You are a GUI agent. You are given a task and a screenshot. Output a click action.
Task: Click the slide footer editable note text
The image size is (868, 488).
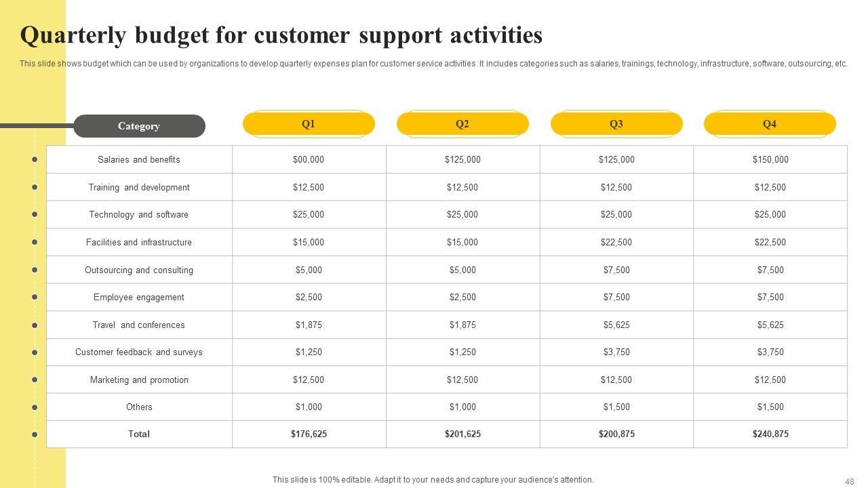tap(433, 480)
